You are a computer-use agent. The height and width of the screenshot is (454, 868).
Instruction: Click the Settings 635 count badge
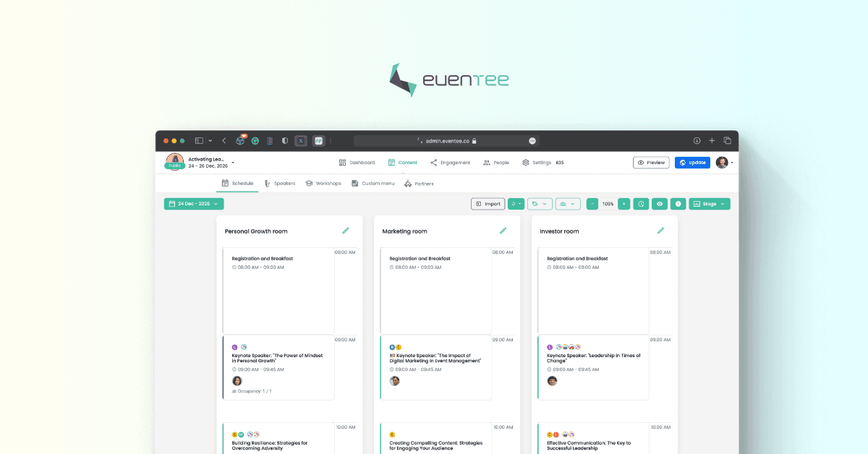tap(560, 163)
